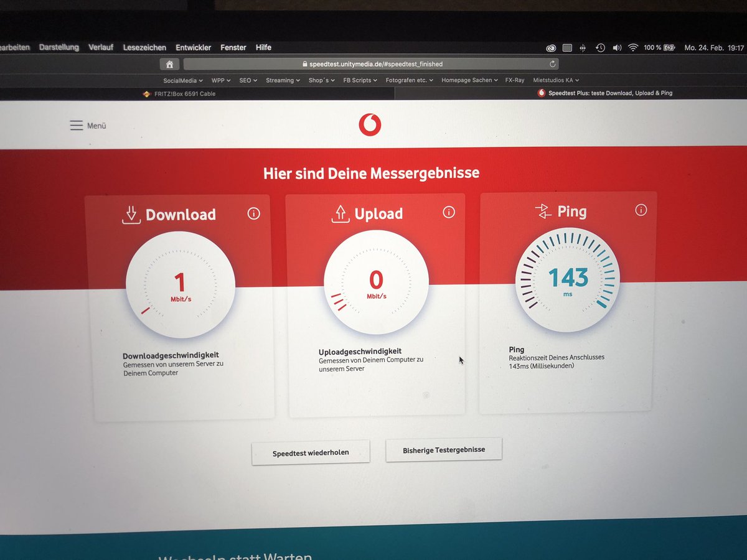
Task: Click battery status icon
Action: click(x=669, y=48)
